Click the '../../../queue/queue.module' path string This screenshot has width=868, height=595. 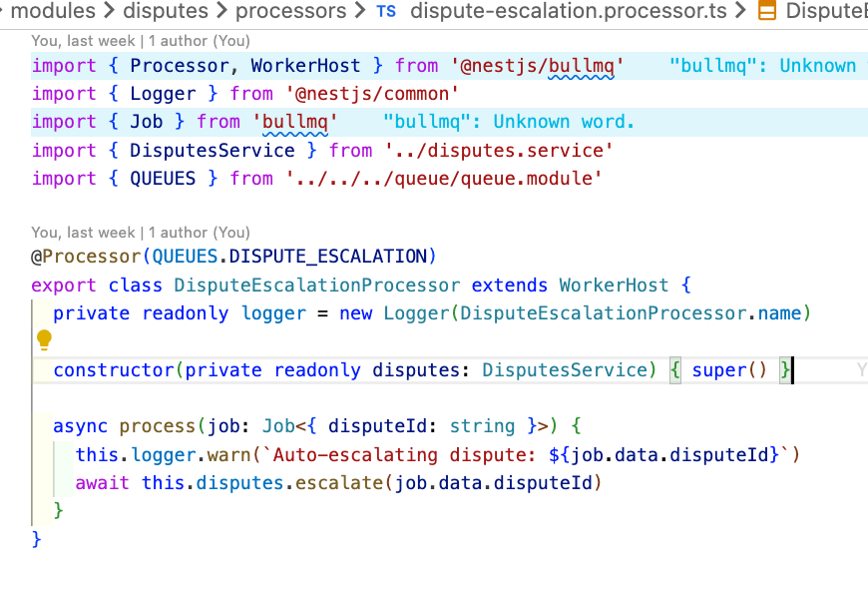[443, 179]
